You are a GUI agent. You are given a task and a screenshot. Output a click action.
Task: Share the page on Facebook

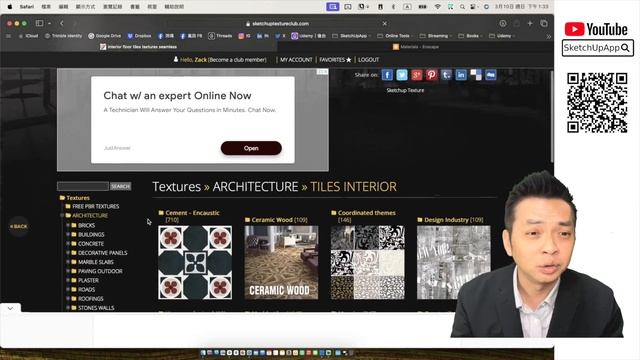pos(387,75)
